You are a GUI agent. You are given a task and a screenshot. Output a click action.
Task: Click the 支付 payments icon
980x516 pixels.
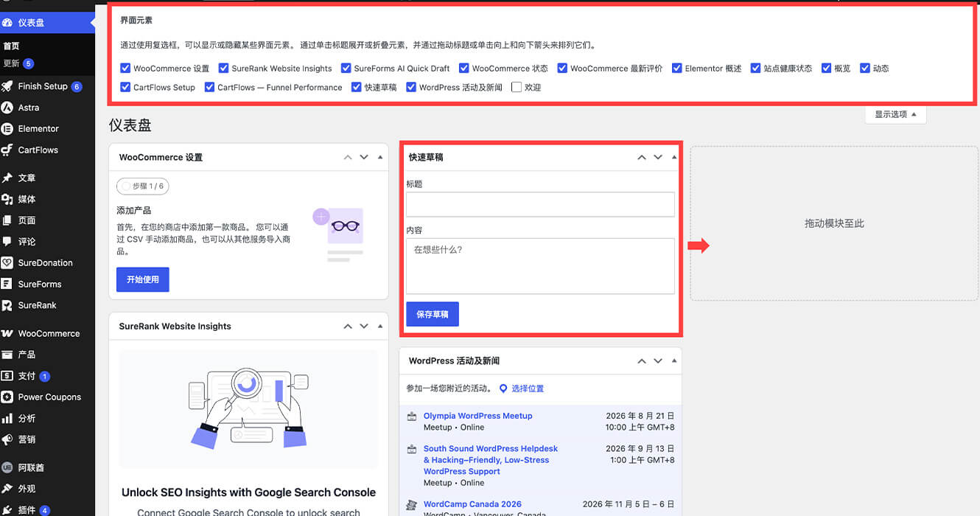[x=7, y=376]
